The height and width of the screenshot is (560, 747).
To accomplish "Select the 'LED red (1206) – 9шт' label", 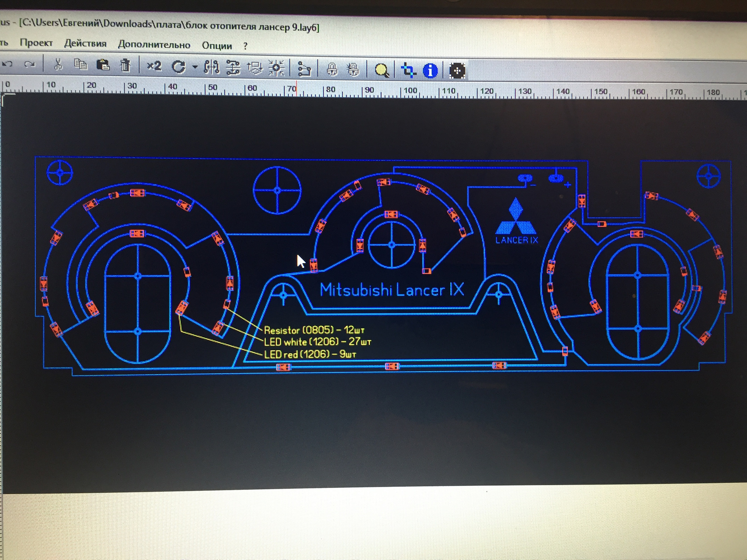I will [x=310, y=354].
